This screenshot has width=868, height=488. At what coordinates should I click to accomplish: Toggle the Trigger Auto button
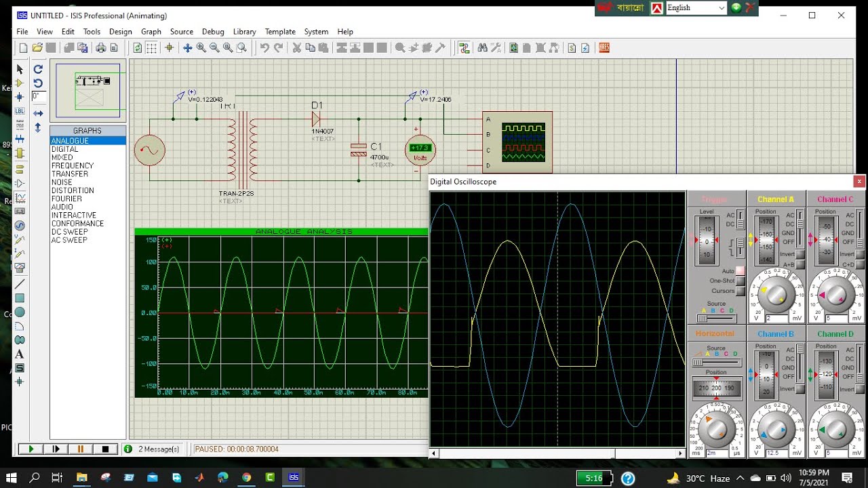741,270
